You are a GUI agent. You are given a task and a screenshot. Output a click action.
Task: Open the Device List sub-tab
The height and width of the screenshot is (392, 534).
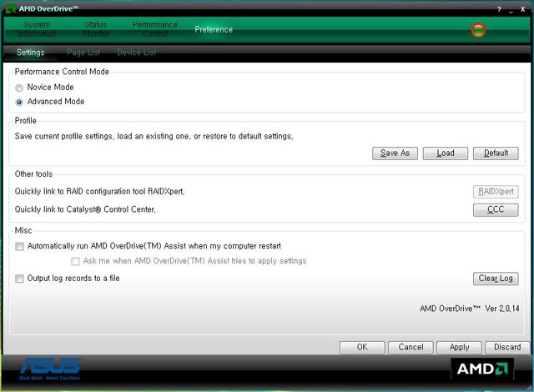(136, 53)
